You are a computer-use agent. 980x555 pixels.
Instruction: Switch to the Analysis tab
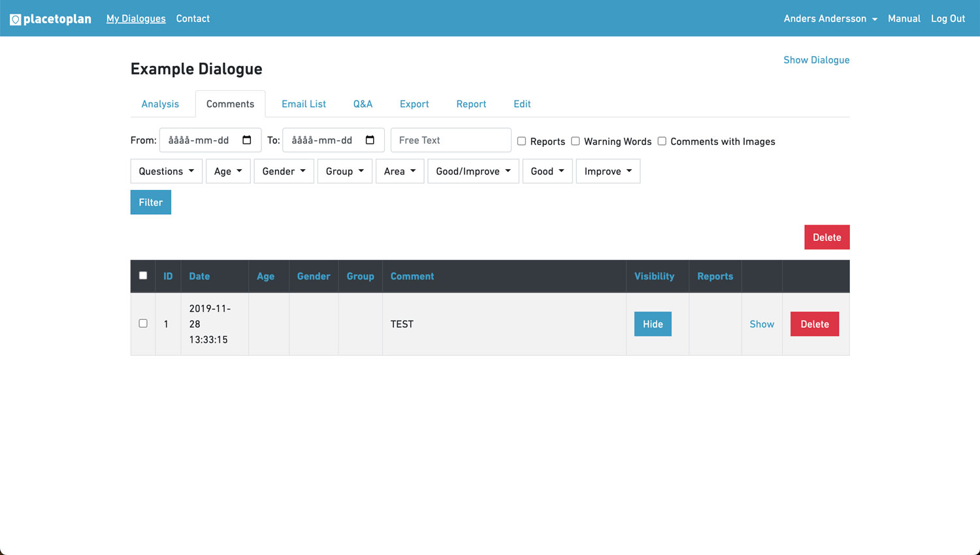pos(160,104)
